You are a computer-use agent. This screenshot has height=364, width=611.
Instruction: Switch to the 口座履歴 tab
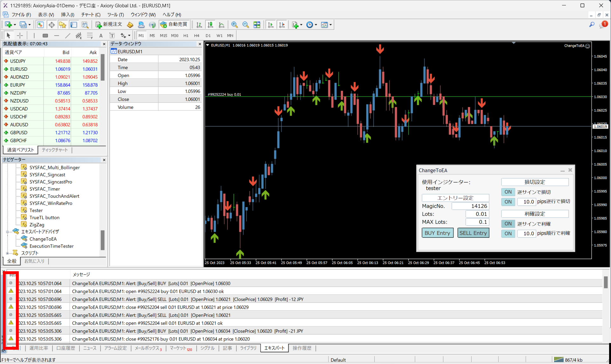click(x=66, y=348)
